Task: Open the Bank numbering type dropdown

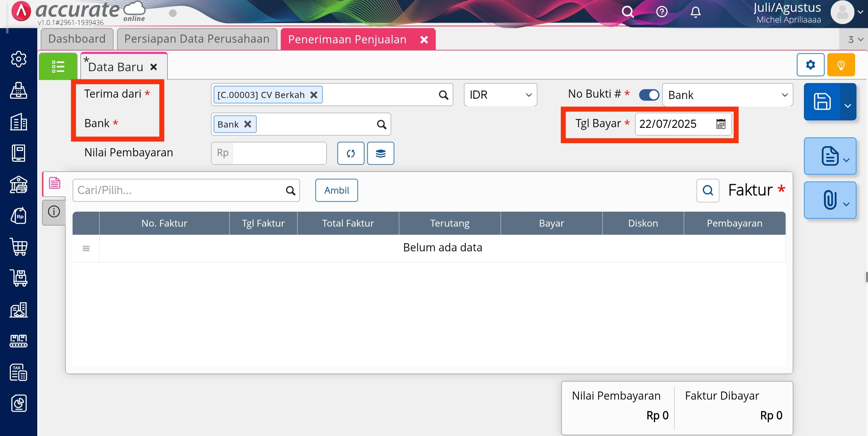Action: [x=727, y=95]
